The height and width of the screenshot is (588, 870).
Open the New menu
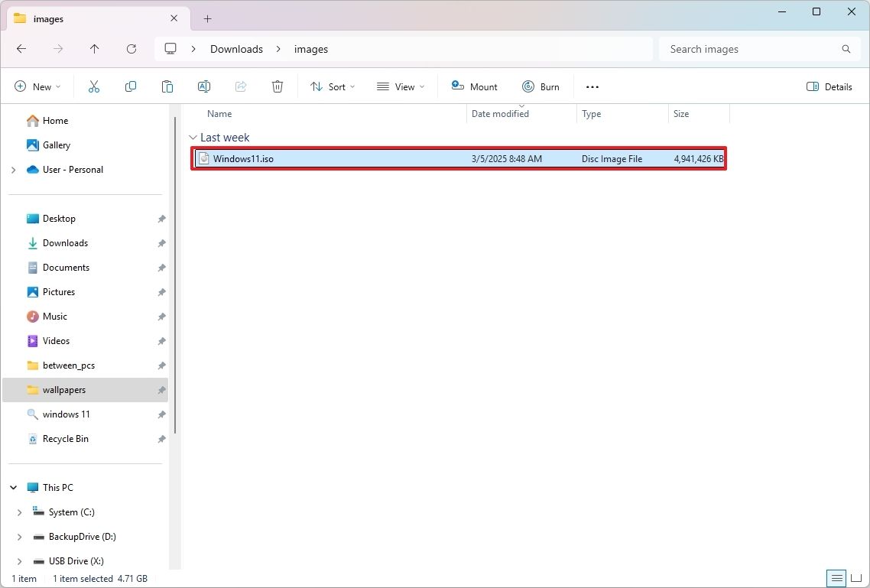point(37,86)
